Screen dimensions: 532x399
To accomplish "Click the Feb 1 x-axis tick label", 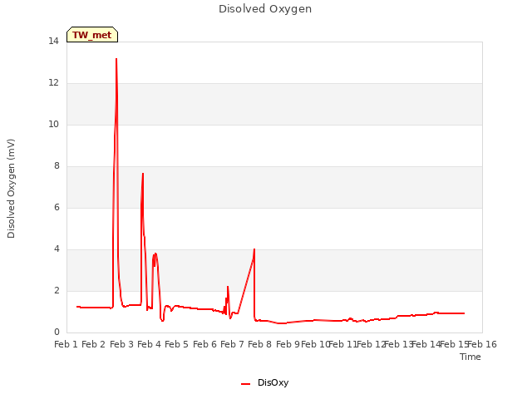I will click(x=66, y=345).
